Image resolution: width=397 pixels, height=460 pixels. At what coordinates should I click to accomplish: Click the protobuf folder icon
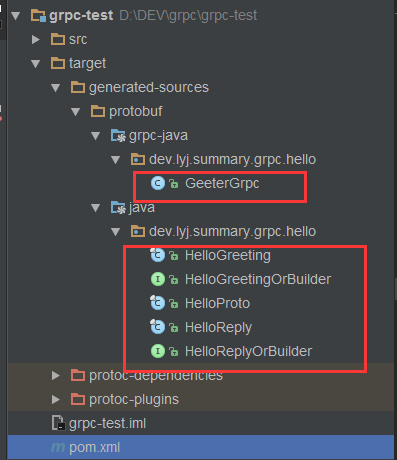[x=98, y=111]
